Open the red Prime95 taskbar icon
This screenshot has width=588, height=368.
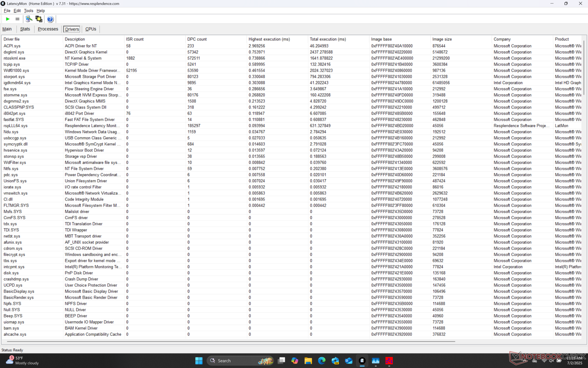coord(389,361)
